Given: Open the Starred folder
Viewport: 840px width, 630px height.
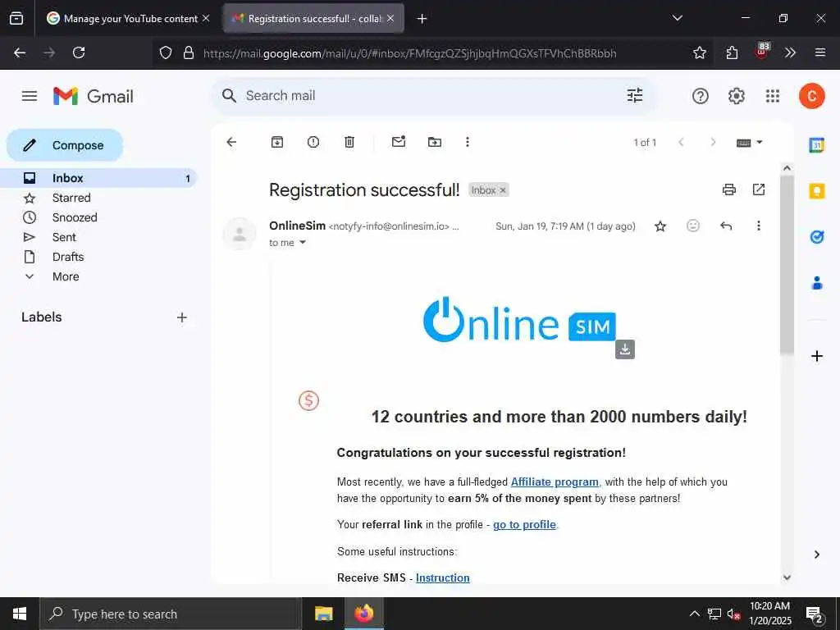Looking at the screenshot, I should tap(71, 198).
